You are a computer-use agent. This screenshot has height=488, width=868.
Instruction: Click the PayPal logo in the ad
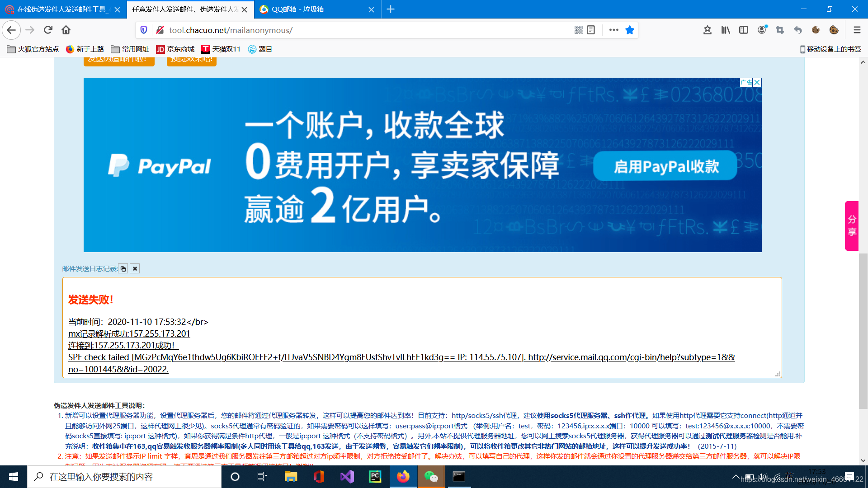[x=159, y=165]
